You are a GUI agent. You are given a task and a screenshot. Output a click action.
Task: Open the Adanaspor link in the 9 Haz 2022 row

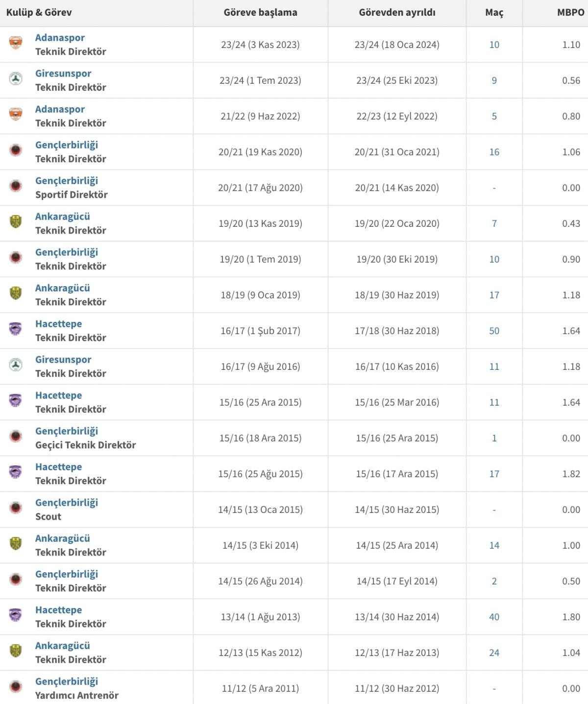coord(60,109)
